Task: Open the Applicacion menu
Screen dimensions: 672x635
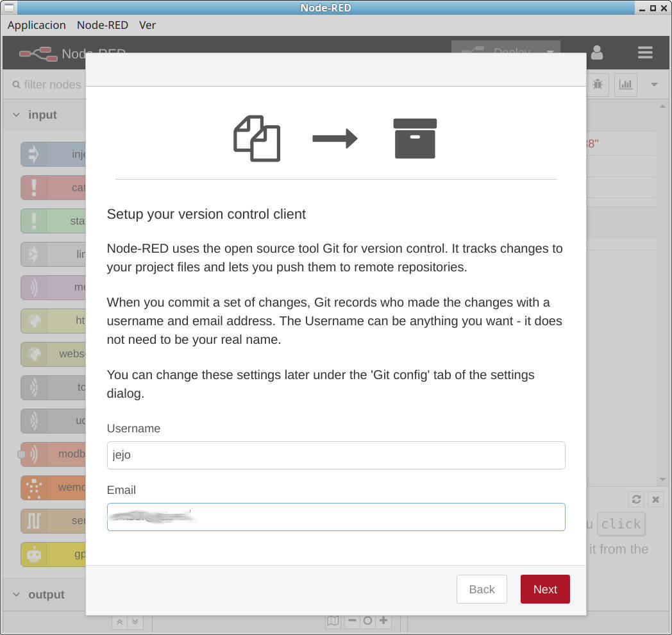Action: coord(37,25)
